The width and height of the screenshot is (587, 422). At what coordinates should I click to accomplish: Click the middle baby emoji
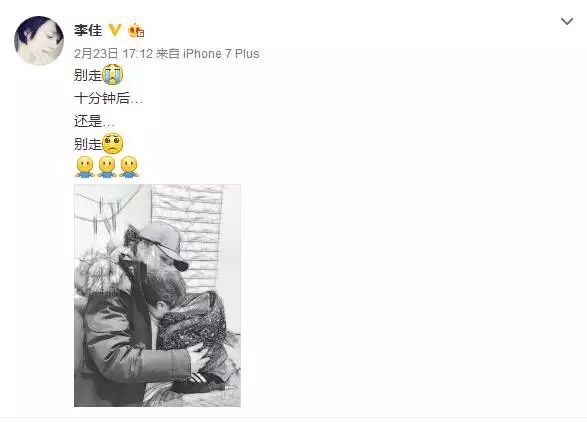(x=107, y=167)
